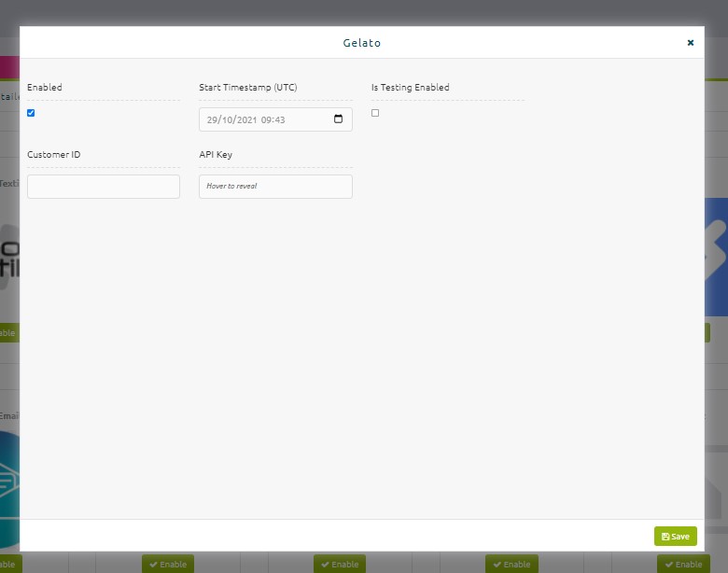Image resolution: width=728 pixels, height=573 pixels.
Task: Open the calendar picker in Start Timestamp field
Action: tap(338, 119)
